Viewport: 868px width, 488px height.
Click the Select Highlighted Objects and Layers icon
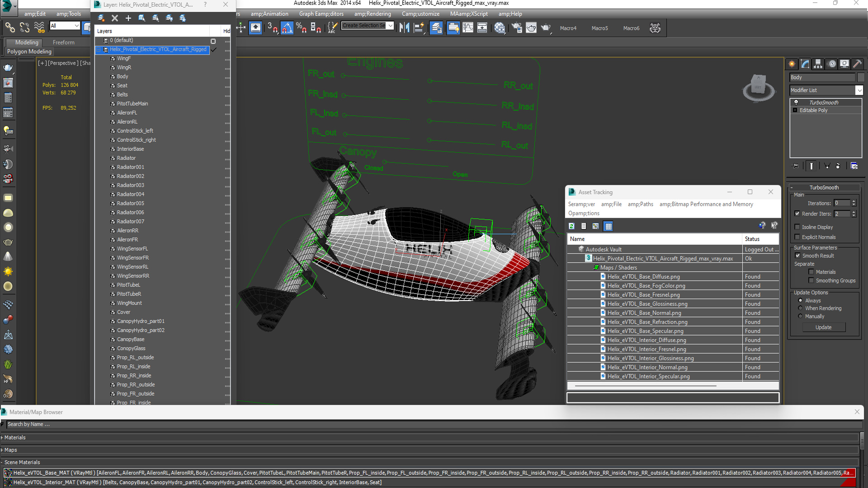142,18
